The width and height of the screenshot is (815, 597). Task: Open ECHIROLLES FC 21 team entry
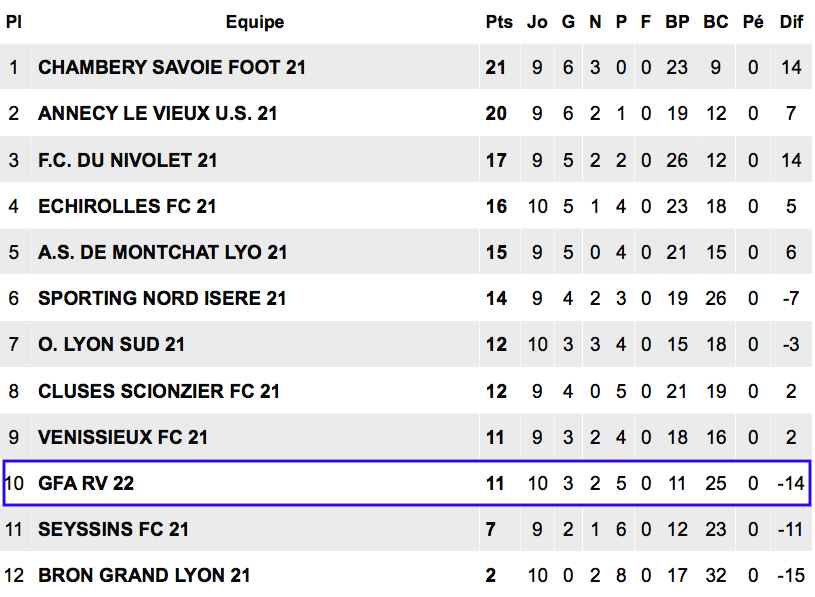127,206
